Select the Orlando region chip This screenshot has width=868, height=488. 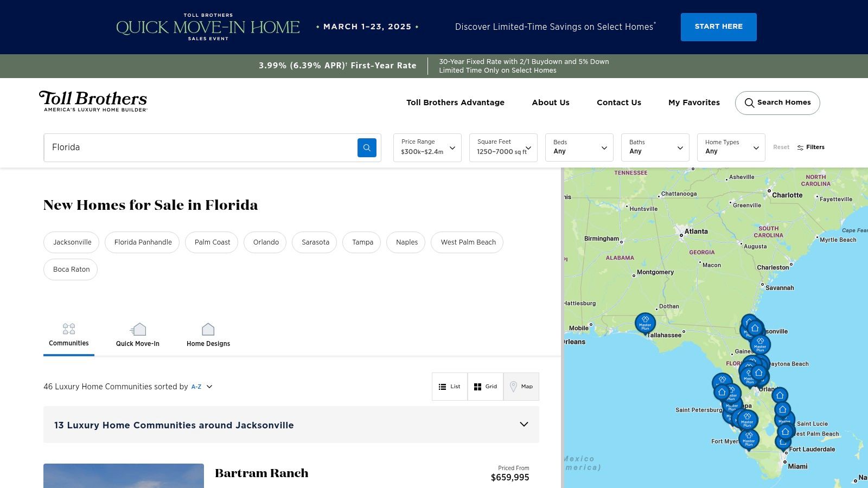coord(266,242)
